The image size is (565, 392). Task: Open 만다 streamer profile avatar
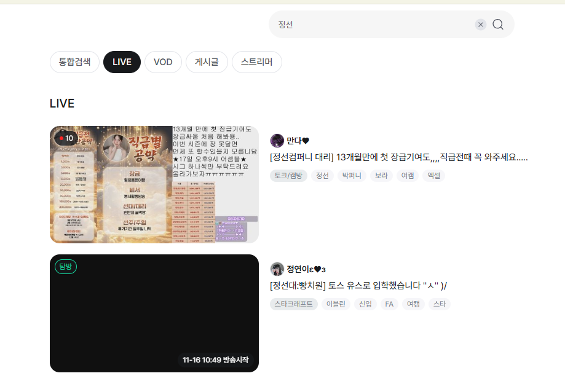click(277, 141)
